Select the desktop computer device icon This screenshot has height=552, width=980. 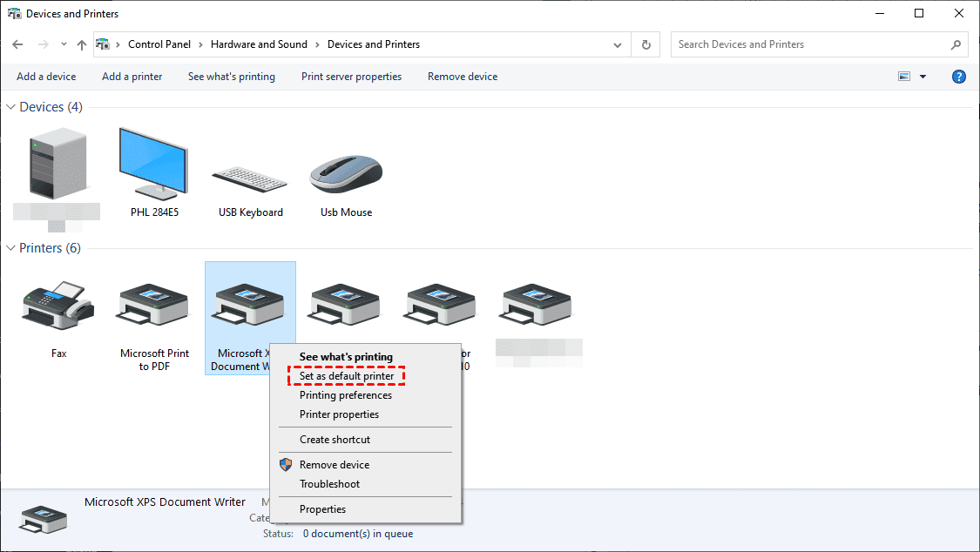(57, 163)
